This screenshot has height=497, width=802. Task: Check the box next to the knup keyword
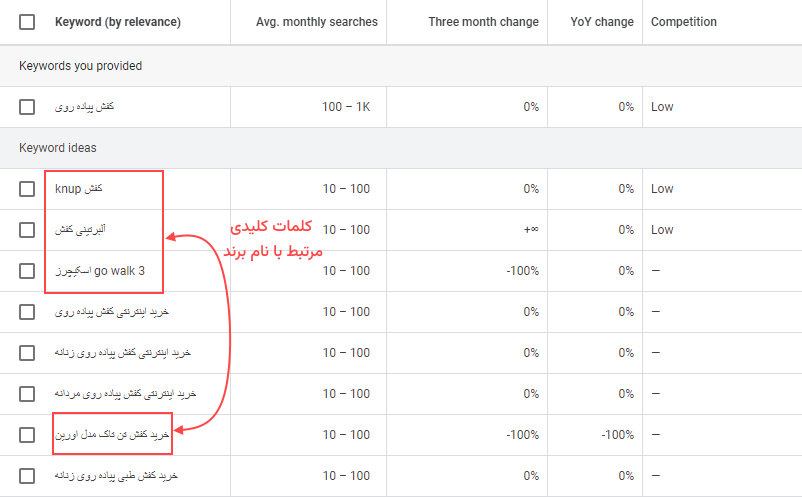pos(27,189)
